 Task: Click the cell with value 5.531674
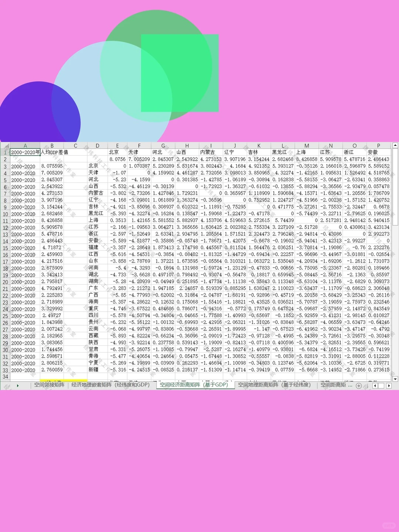[x=187, y=166]
